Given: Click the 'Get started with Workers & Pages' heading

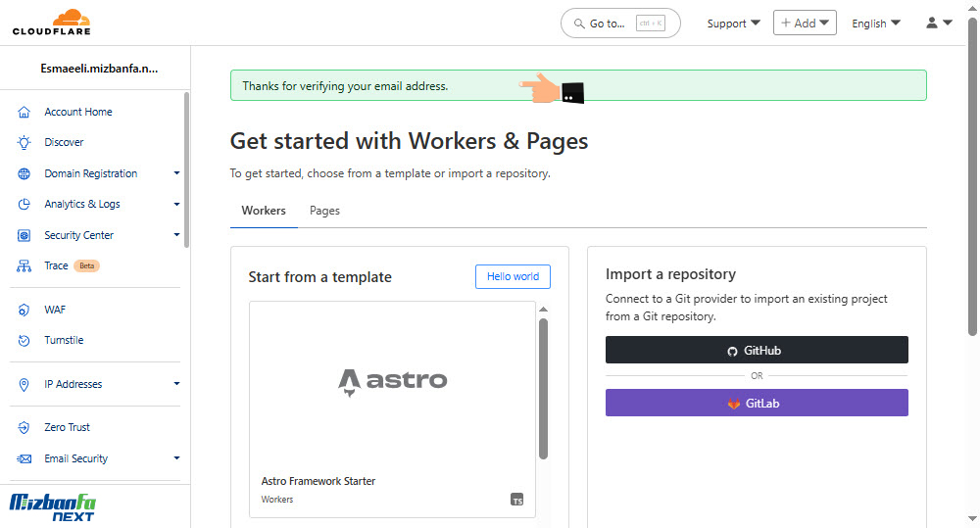Looking at the screenshot, I should tap(410, 141).
